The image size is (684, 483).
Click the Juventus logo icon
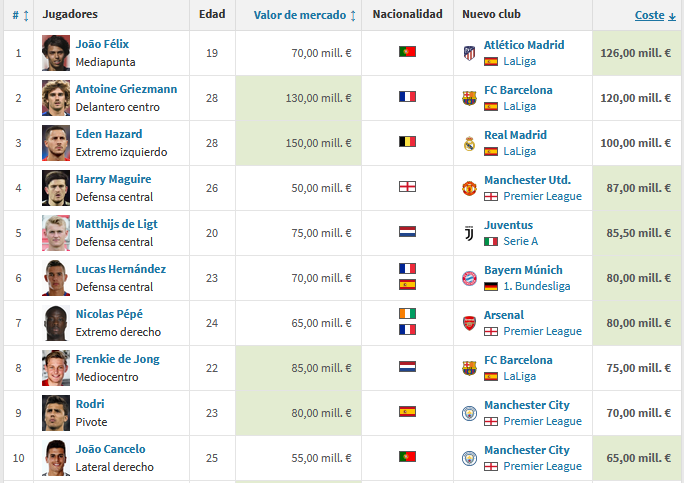point(469,233)
